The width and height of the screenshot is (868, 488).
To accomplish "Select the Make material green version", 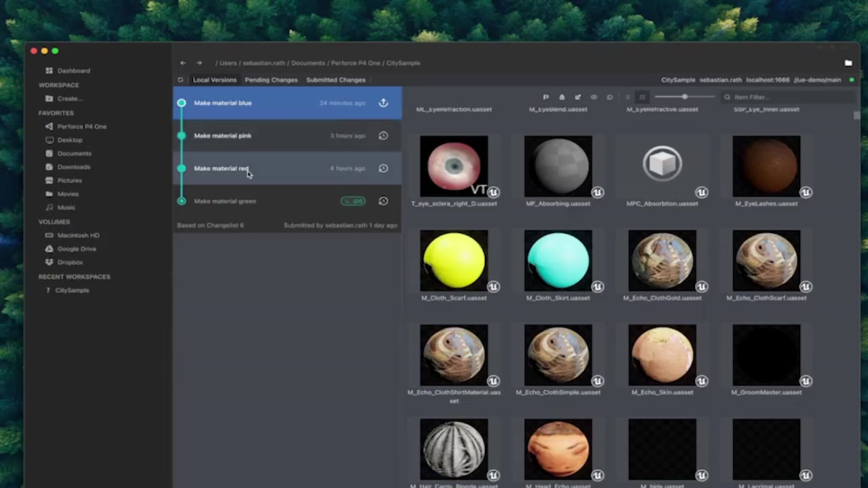I will tap(288, 201).
